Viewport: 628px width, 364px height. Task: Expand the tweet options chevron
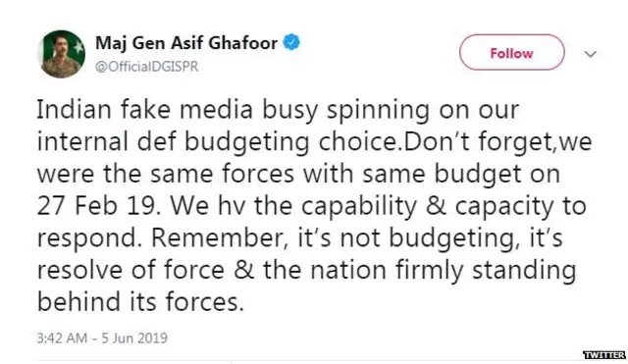pos(591,54)
